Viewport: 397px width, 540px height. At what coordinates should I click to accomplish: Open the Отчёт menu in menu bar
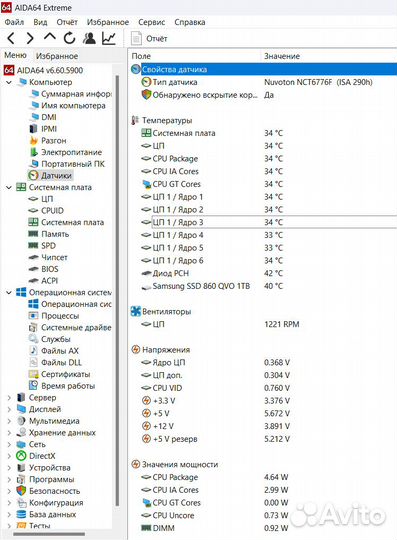(67, 22)
